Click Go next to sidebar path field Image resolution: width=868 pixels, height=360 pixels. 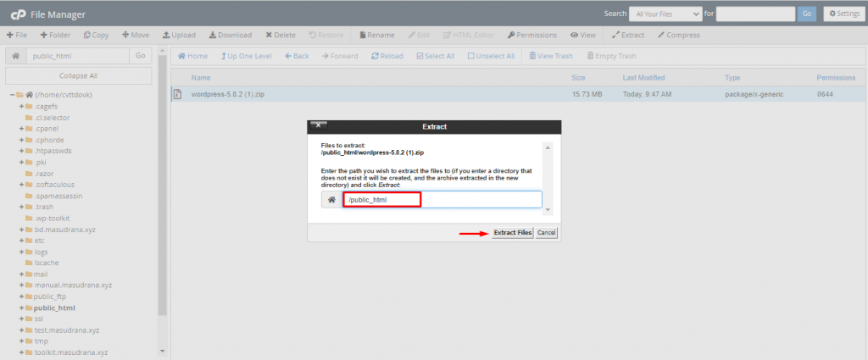141,56
